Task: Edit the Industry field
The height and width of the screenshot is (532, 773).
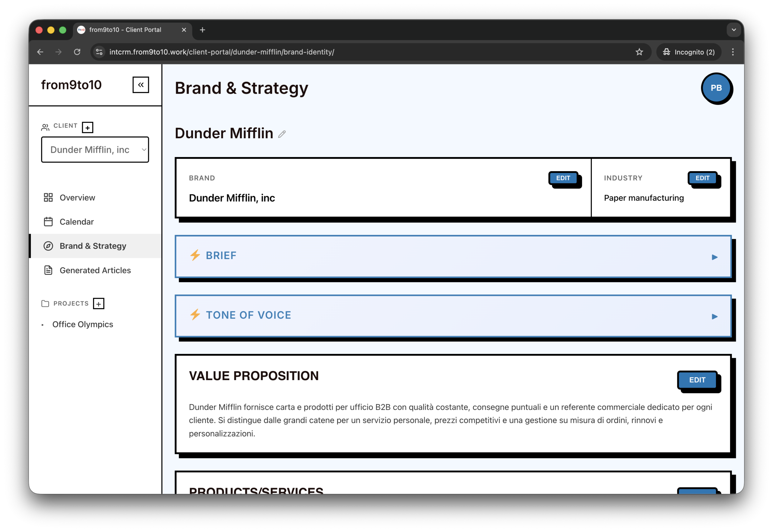Action: coord(702,178)
